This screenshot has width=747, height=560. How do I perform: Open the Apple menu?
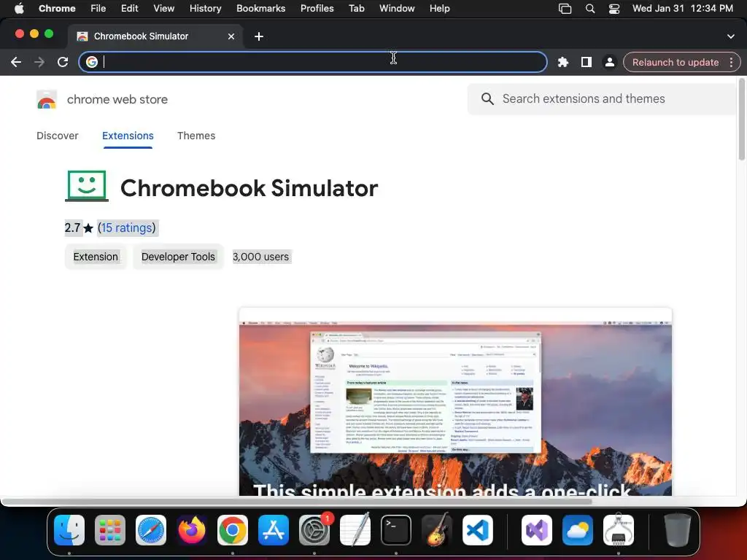[19, 9]
